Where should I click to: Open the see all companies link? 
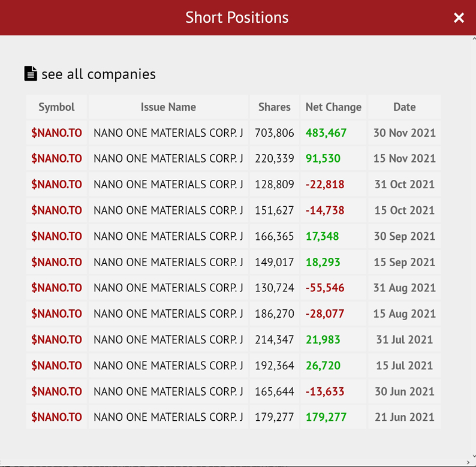coord(99,74)
